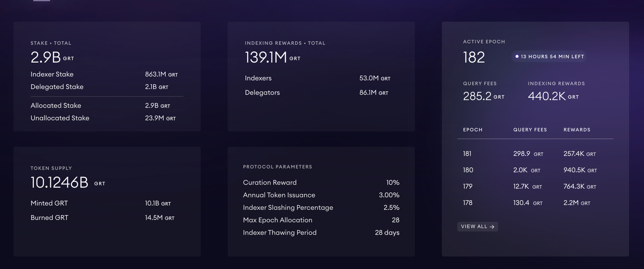The width and height of the screenshot is (644, 269).
Task: Click the white dot in countdown badge
Action: click(517, 57)
